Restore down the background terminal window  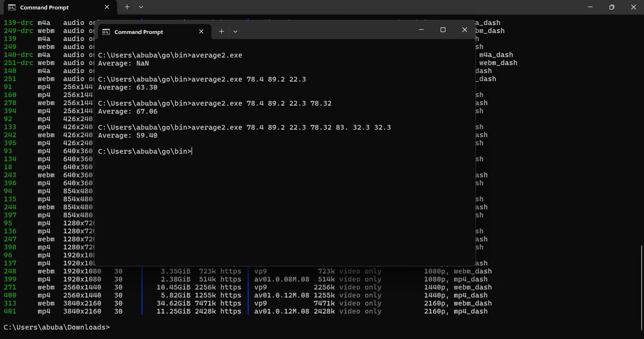611,8
